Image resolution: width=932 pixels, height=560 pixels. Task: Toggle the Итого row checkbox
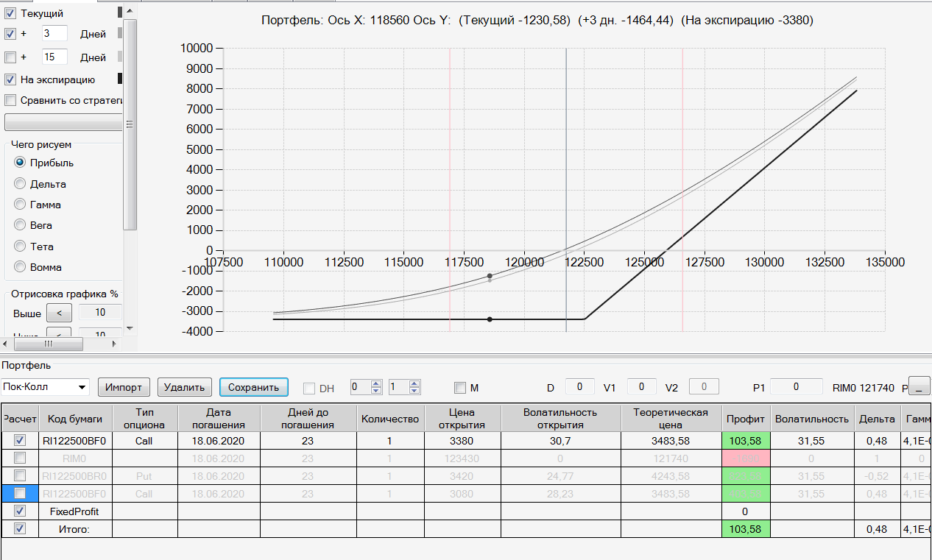[20, 528]
